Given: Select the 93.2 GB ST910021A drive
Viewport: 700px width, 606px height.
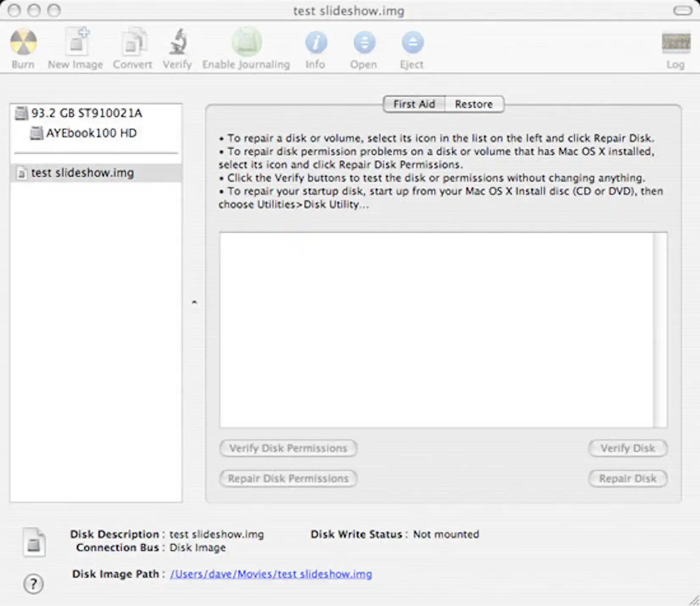Looking at the screenshot, I should 87,113.
